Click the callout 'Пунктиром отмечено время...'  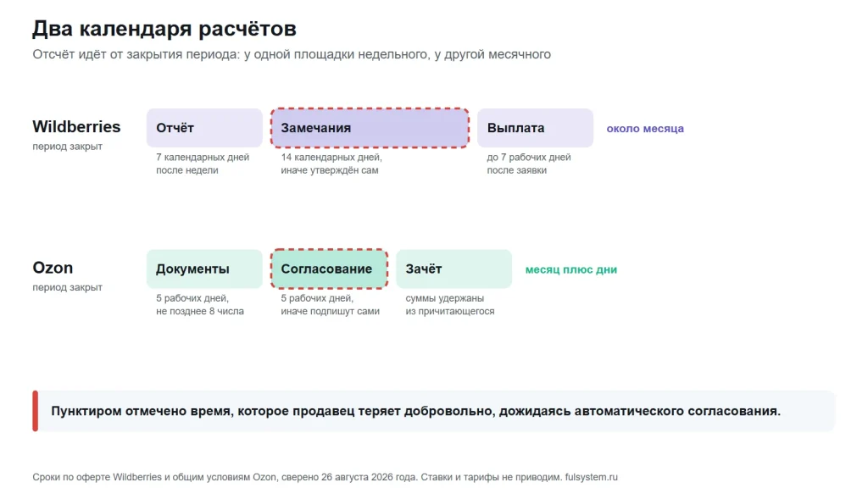pos(433,411)
